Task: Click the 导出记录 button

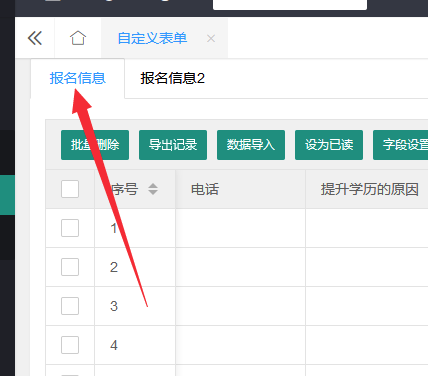Action: (173, 145)
